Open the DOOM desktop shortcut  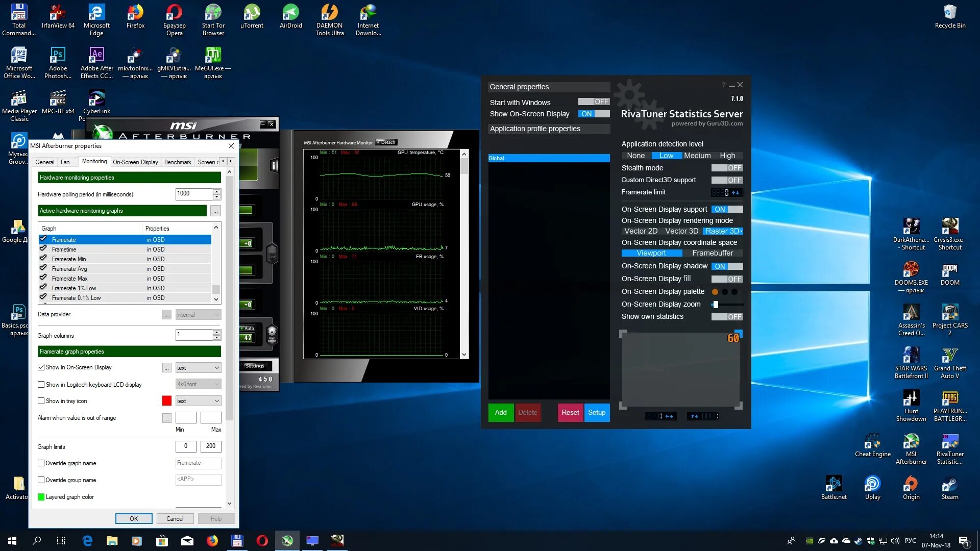(x=950, y=274)
